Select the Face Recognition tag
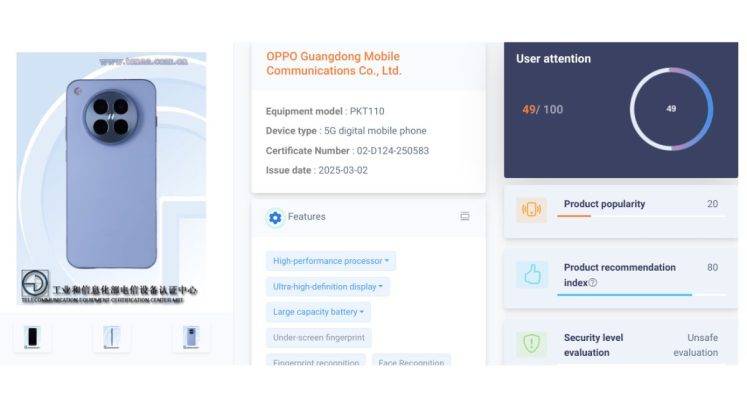Screen dimensions: 747x420 tap(411, 362)
